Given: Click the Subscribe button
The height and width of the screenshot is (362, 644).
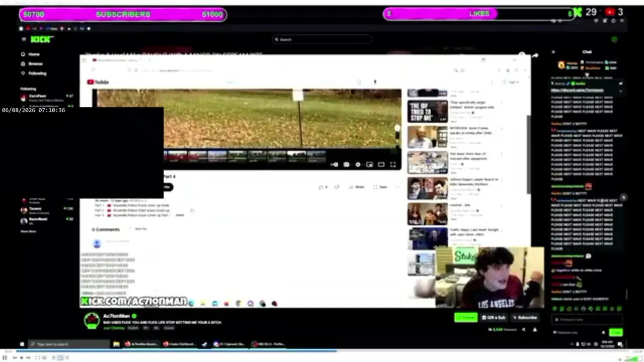Looking at the screenshot, I should tap(524, 318).
